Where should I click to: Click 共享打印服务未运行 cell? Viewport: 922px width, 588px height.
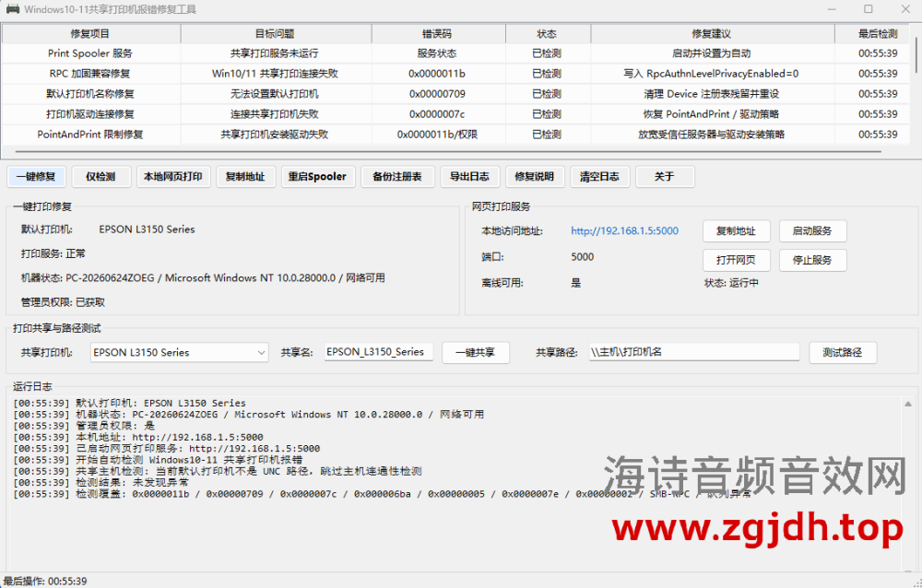pyautogui.click(x=275, y=53)
